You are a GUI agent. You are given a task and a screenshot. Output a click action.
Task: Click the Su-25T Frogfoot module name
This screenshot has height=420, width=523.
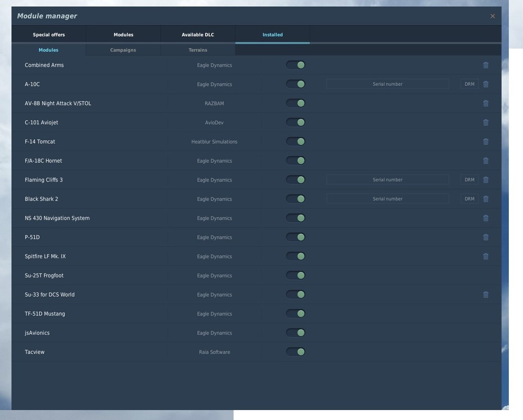tap(44, 276)
